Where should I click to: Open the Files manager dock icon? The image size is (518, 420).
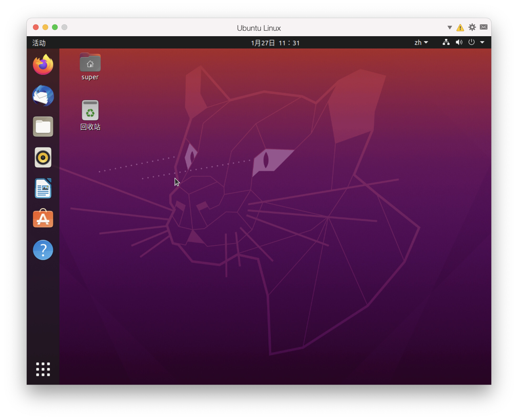[43, 127]
